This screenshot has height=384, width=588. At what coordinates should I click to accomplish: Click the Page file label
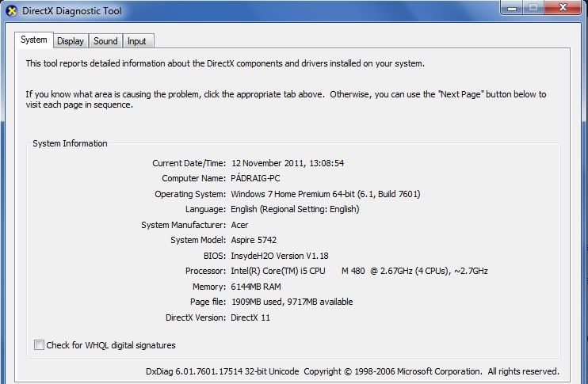click(x=208, y=302)
